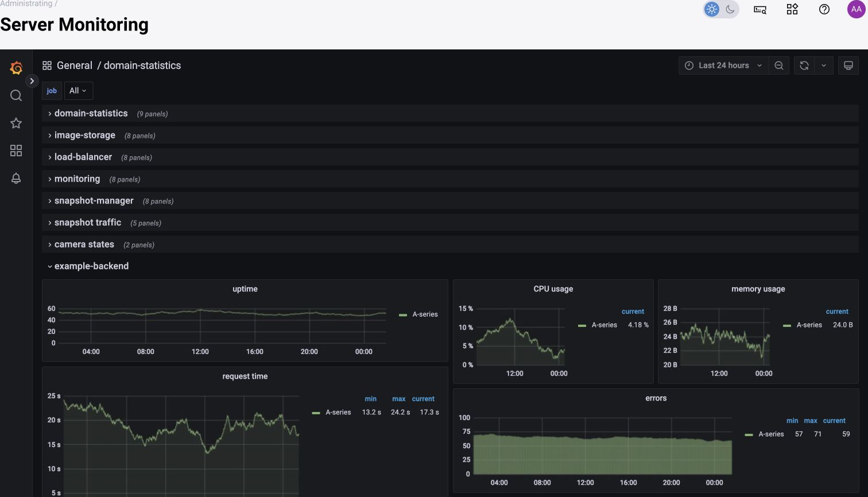This screenshot has width=868, height=497.
Task: Click the domain-statistics breadcrumb title
Action: [x=142, y=66]
